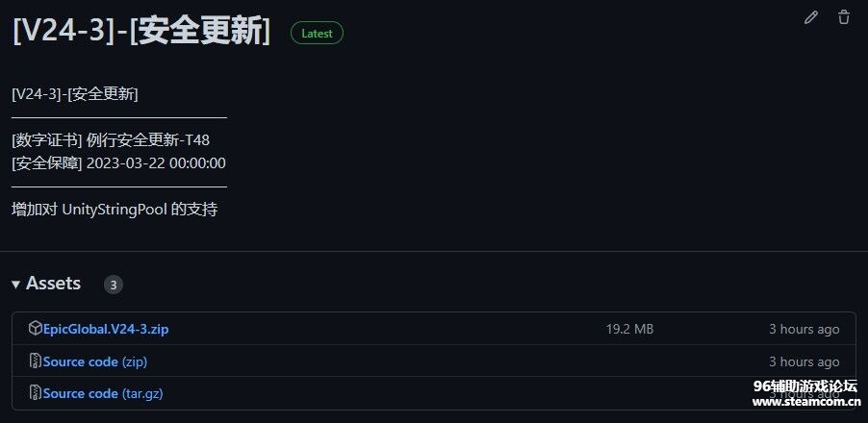
Task: Click the timestamp on Source code (zip) row
Action: [804, 361]
